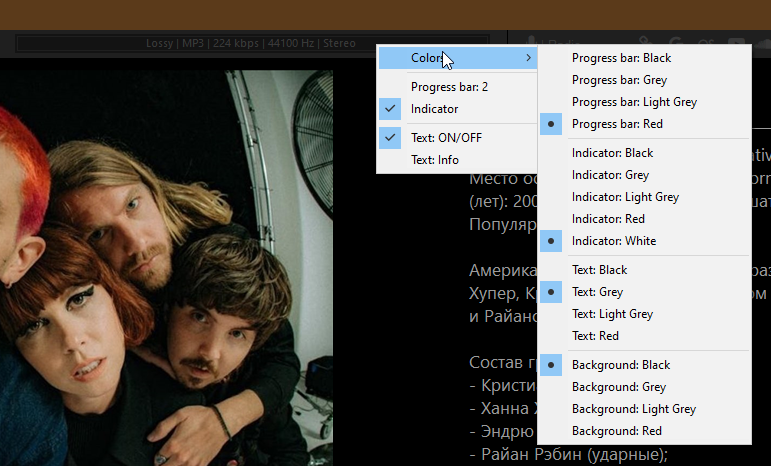771x466 pixels.
Task: Click the 'Progress bar: 2' menu item
Action: pyautogui.click(x=449, y=87)
